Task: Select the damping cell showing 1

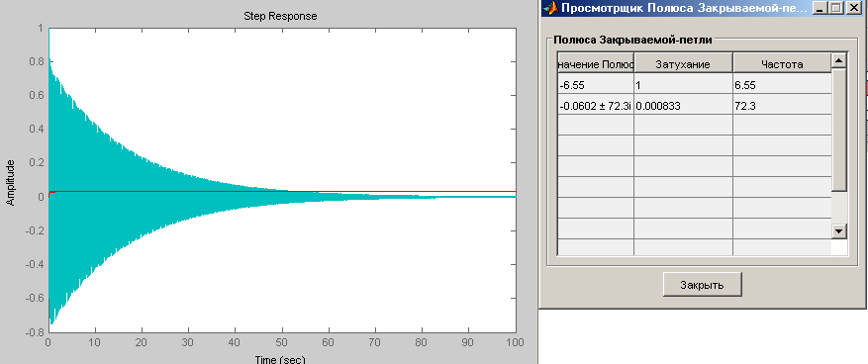Action: click(x=683, y=84)
